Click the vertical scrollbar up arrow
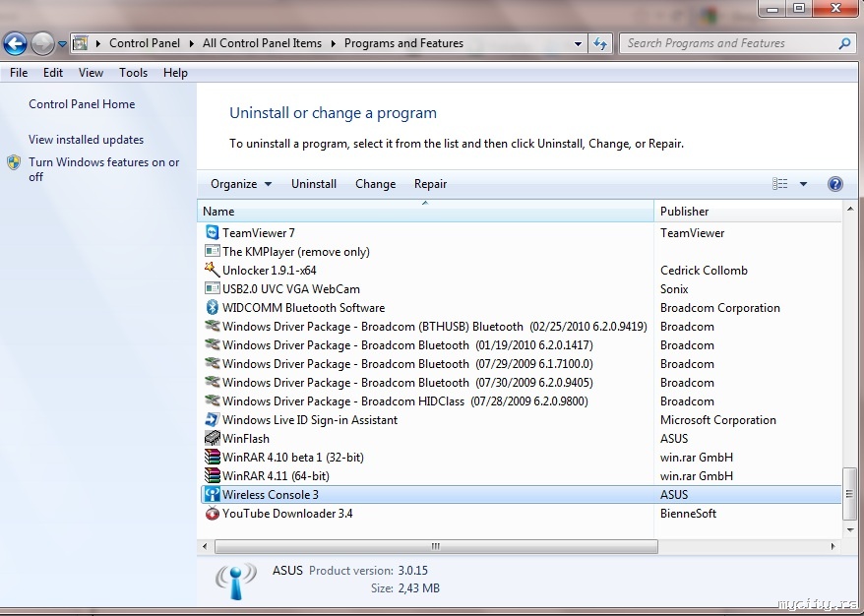The width and height of the screenshot is (864, 616). click(849, 210)
